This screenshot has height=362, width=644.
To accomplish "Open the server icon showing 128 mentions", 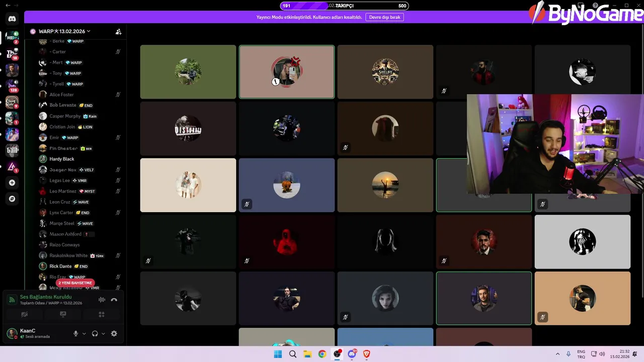I will point(12,86).
